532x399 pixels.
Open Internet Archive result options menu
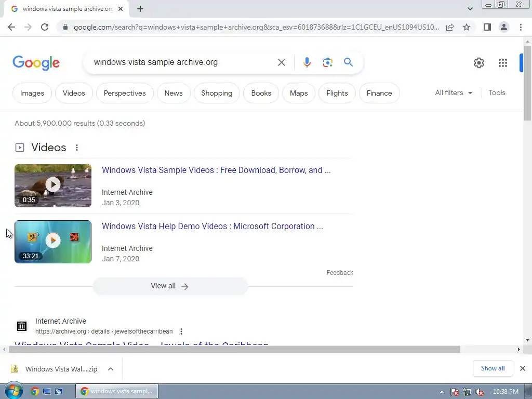pyautogui.click(x=181, y=331)
